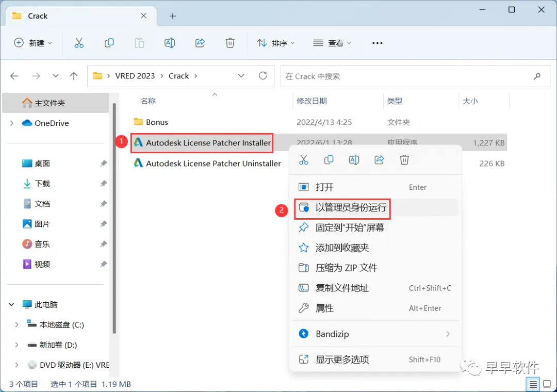Refresh the Crack folder view
Image resolution: width=557 pixels, height=392 pixels.
pos(263,76)
